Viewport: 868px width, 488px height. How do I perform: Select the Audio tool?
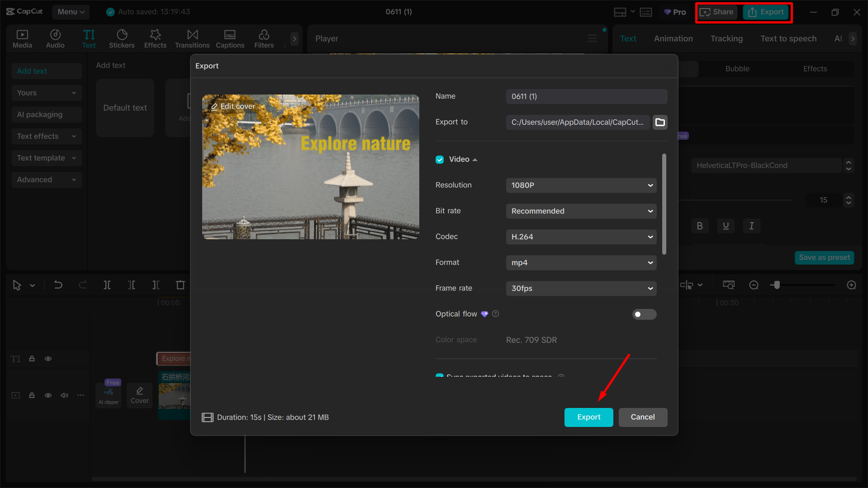tap(55, 38)
